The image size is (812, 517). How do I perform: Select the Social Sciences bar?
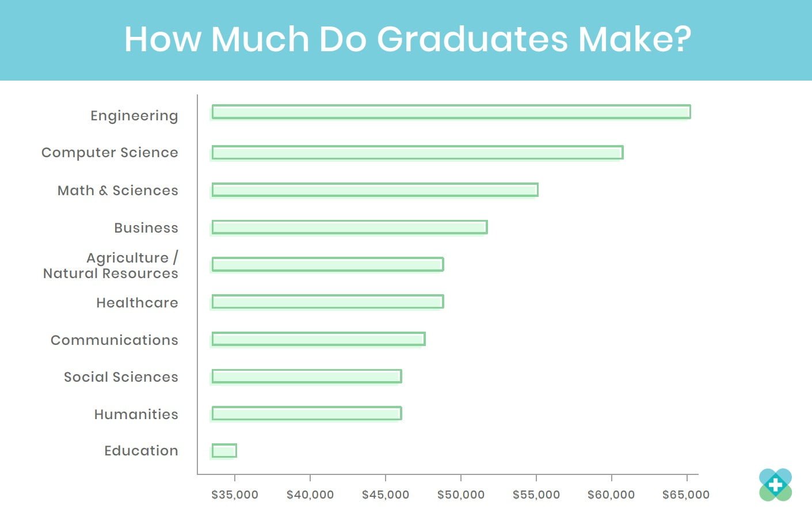(x=306, y=377)
